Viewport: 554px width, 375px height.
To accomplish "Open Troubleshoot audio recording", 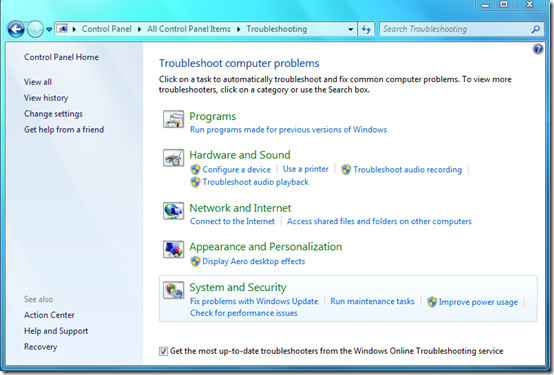I will (408, 170).
